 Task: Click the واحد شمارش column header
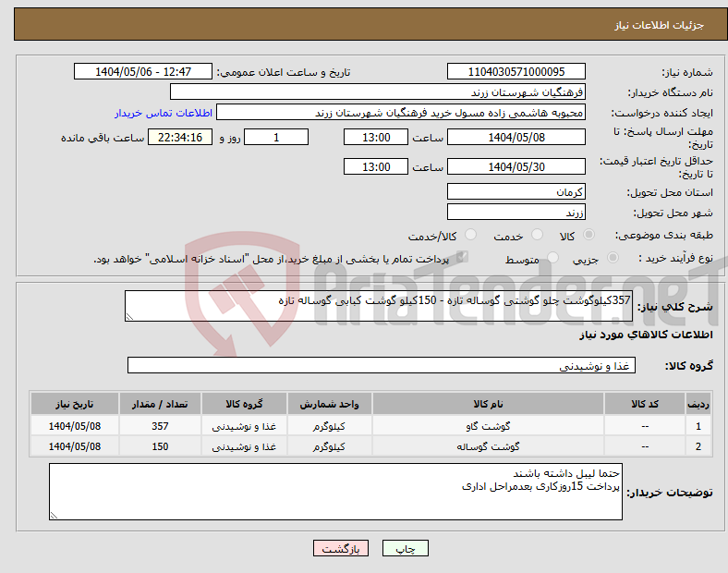pyautogui.click(x=329, y=404)
